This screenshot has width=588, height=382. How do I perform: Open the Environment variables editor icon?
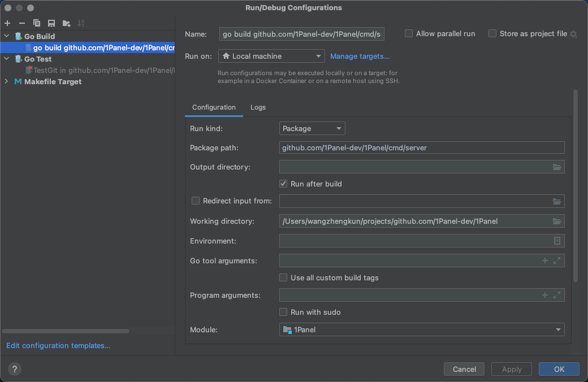[557, 241]
